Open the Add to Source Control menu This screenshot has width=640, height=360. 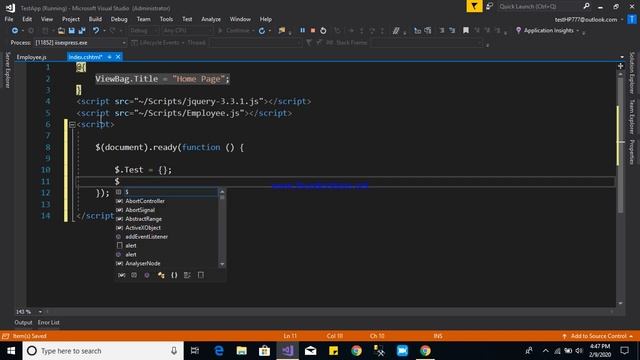pos(598,336)
